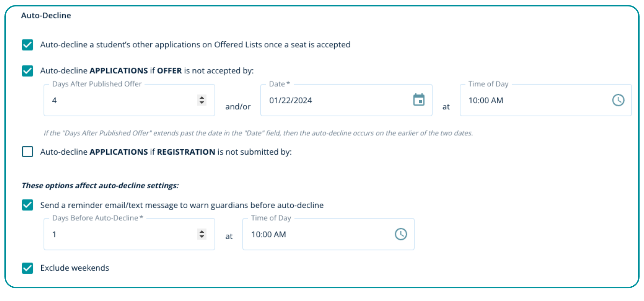
Task: Increase Days After Published Offer value
Action: click(202, 97)
